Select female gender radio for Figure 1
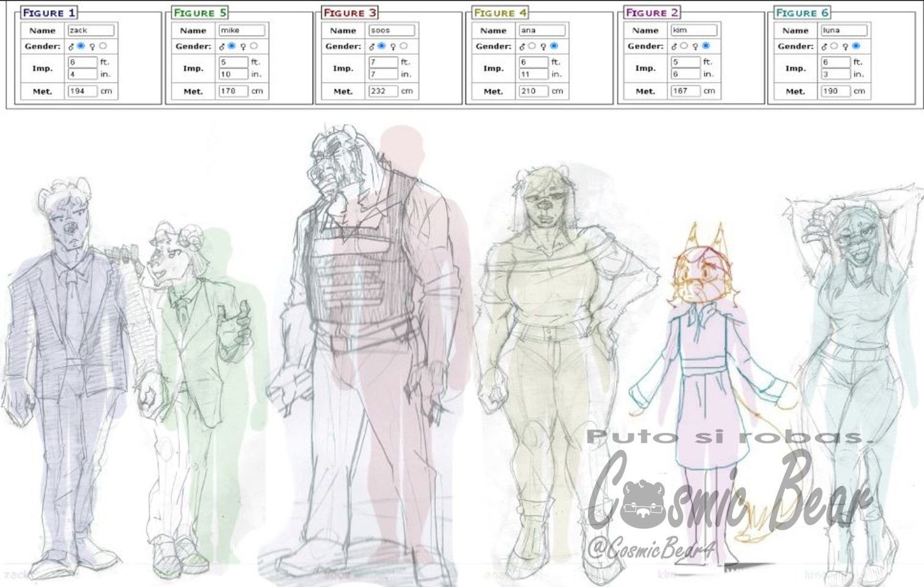 [103, 46]
